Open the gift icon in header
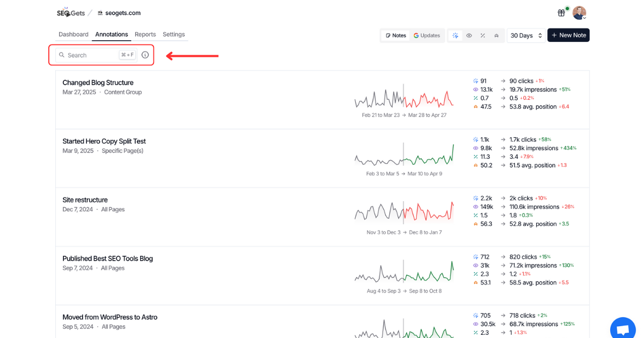The width and height of the screenshot is (644, 338). [x=561, y=13]
